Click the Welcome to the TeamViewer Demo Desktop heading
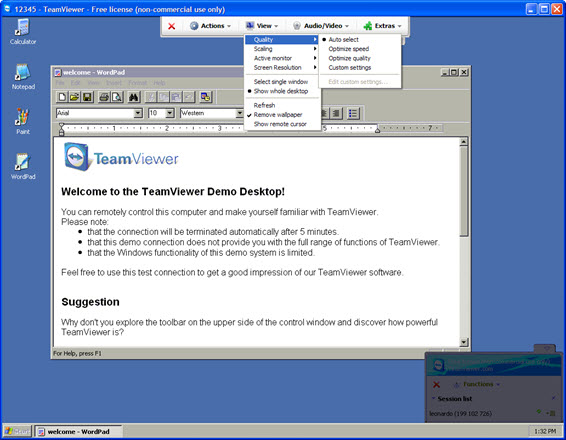This screenshot has width=566, height=440. 173,192
